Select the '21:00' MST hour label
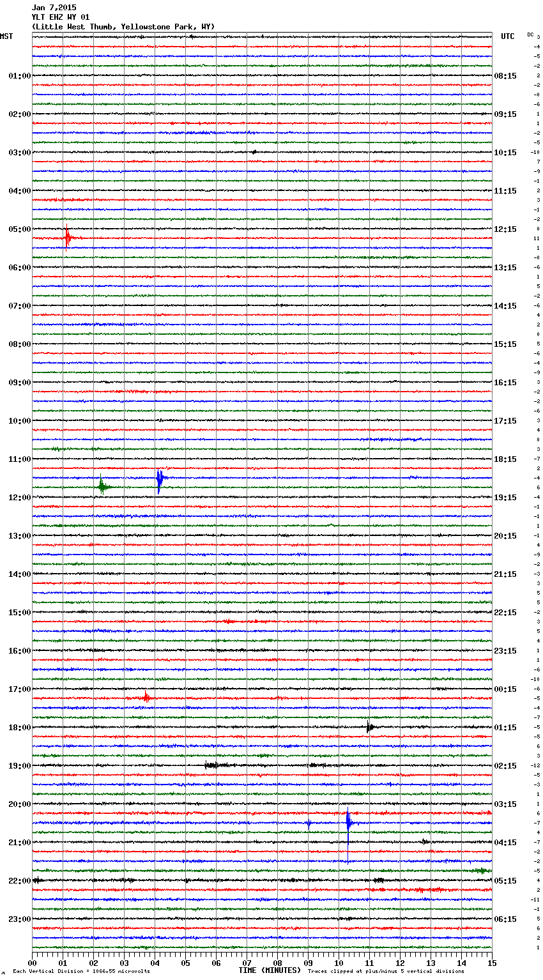 point(20,843)
